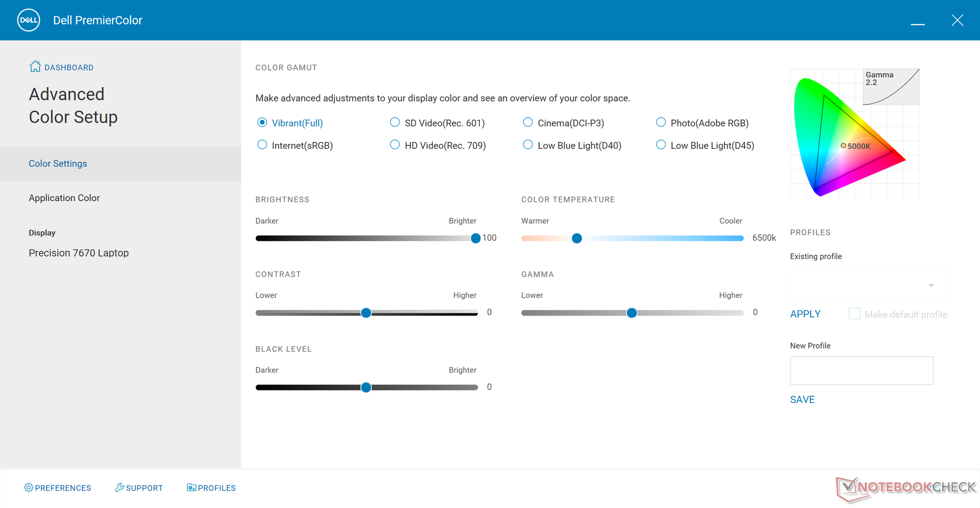Enable Make default profile checkbox
980x508 pixels.
click(854, 314)
